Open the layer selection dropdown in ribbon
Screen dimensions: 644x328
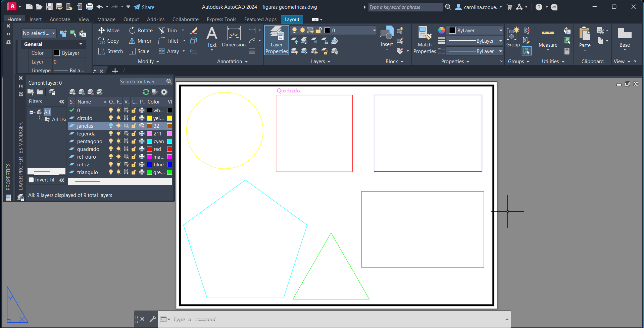(x=374, y=31)
